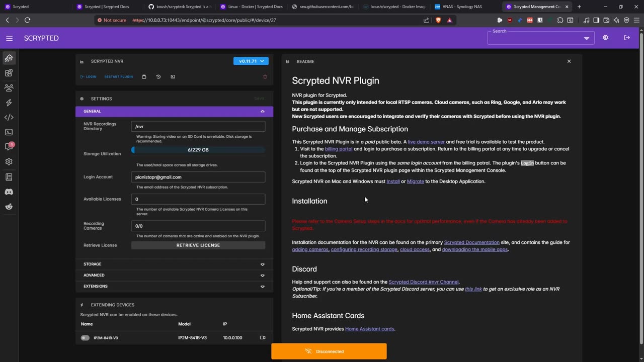Expand the Storage settings section
Screen dimensions: 644x362
[174, 264]
